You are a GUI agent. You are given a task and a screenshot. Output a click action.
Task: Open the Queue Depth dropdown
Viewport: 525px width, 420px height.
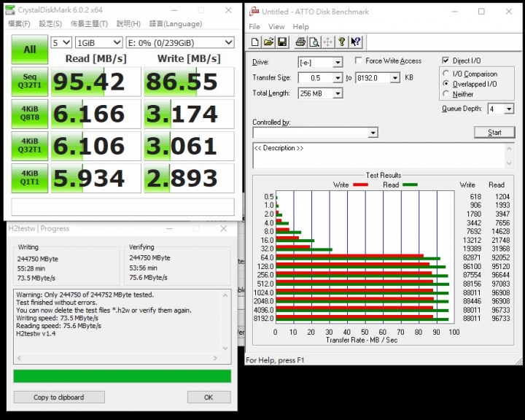[x=509, y=109]
